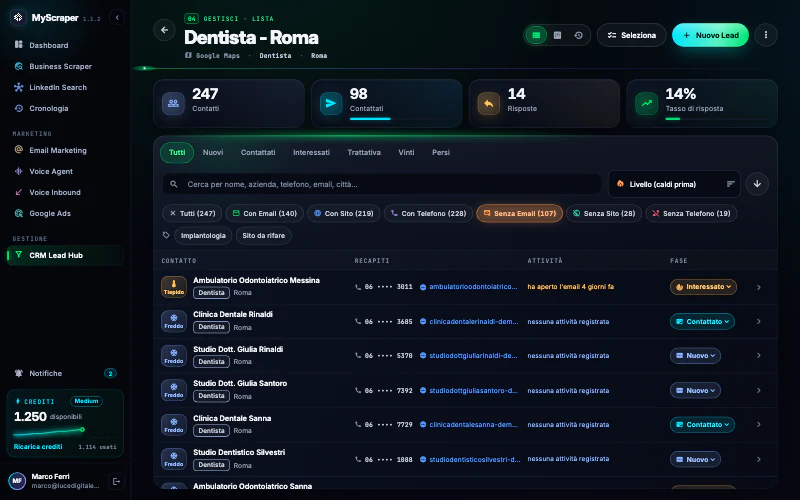Switch to kanban board view icon

(x=557, y=35)
